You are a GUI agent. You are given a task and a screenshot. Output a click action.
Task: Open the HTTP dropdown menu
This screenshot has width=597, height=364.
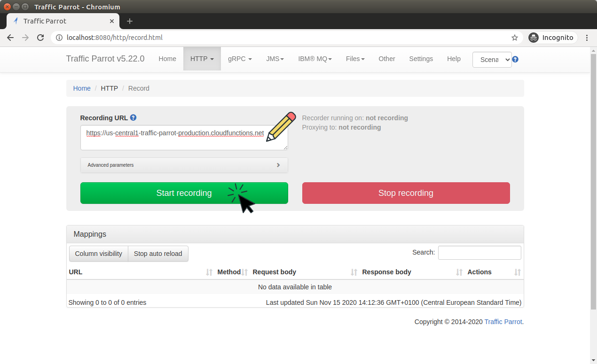(202, 59)
